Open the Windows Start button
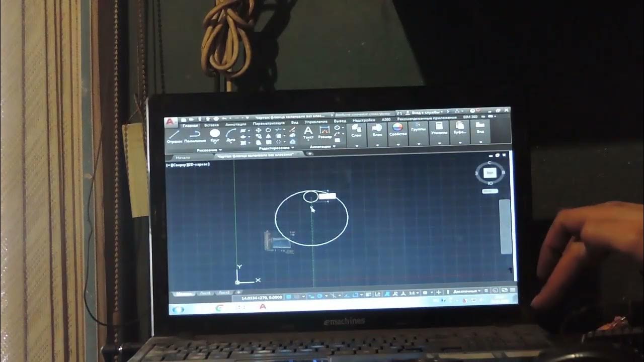644x362 pixels. click(x=178, y=310)
